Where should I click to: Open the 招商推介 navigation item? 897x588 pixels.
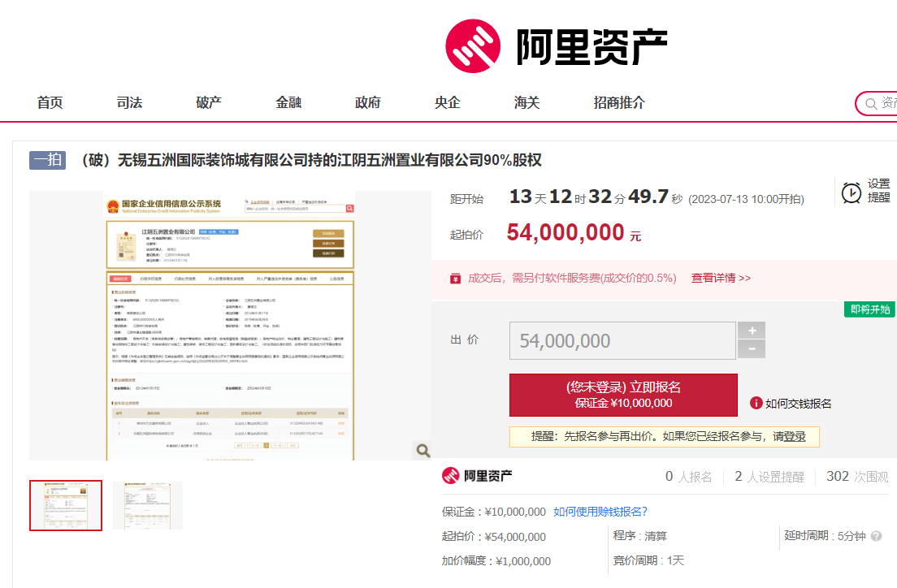coord(620,102)
